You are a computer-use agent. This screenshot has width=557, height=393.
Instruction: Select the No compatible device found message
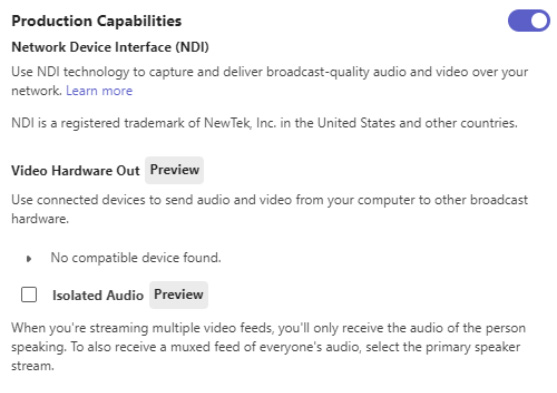coord(136,258)
